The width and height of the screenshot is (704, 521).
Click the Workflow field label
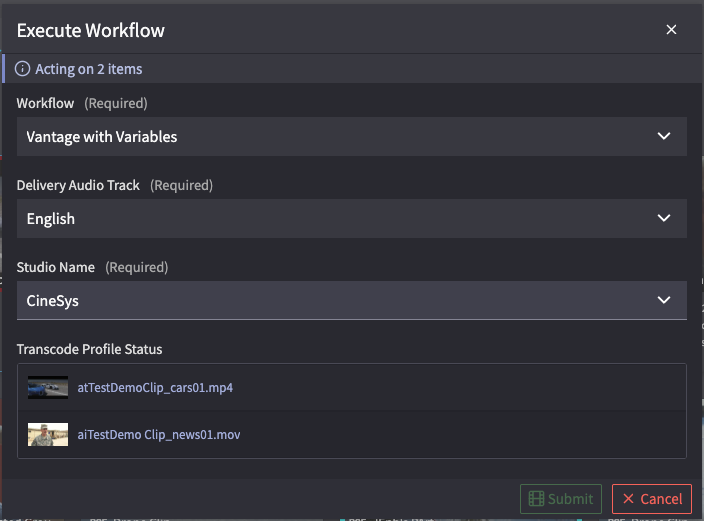click(45, 103)
